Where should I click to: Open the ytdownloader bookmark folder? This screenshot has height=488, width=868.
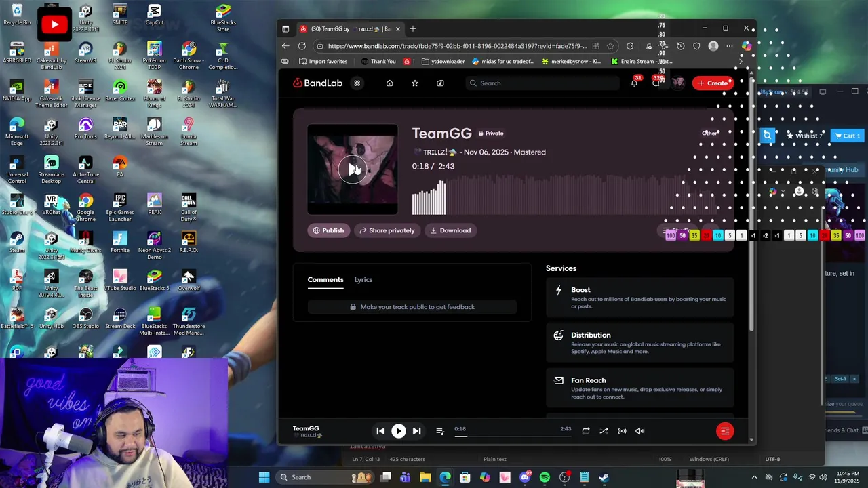coord(443,62)
